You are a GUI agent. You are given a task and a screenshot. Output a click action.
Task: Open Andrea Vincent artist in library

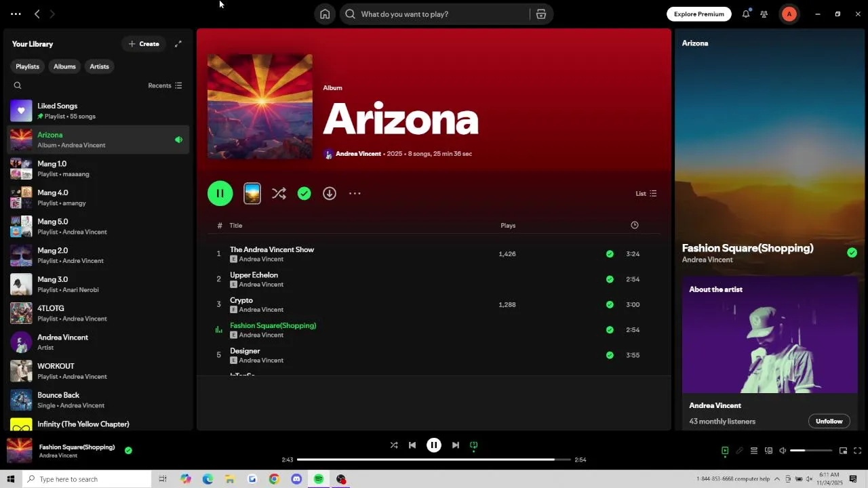tap(99, 342)
